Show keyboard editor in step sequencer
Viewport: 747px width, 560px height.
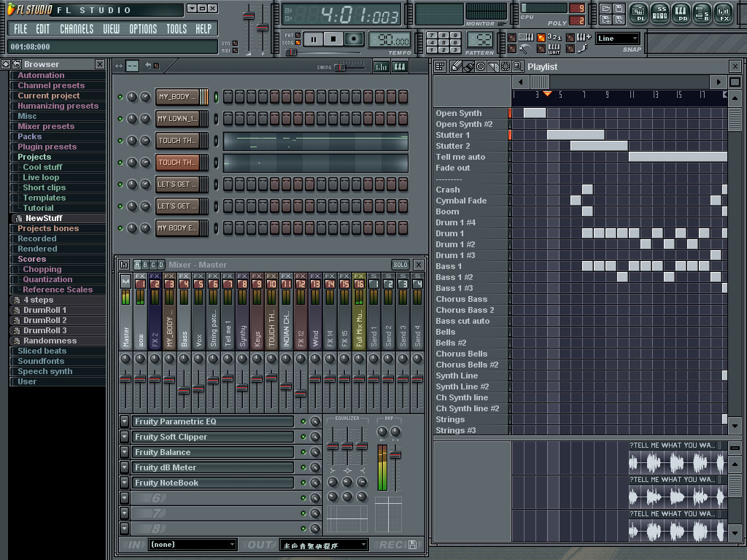[399, 66]
